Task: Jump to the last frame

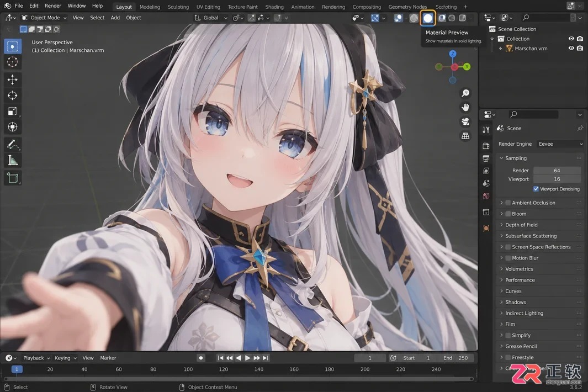Action: 266,358
